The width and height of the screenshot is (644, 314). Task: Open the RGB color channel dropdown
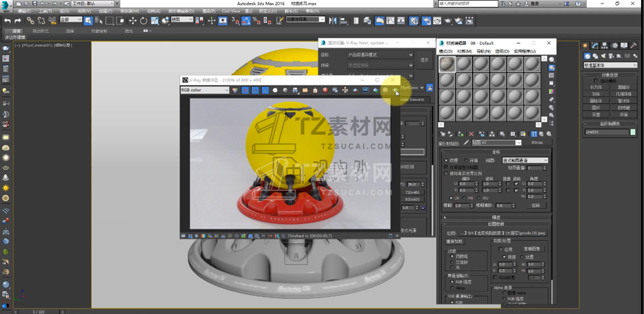pyautogui.click(x=205, y=90)
